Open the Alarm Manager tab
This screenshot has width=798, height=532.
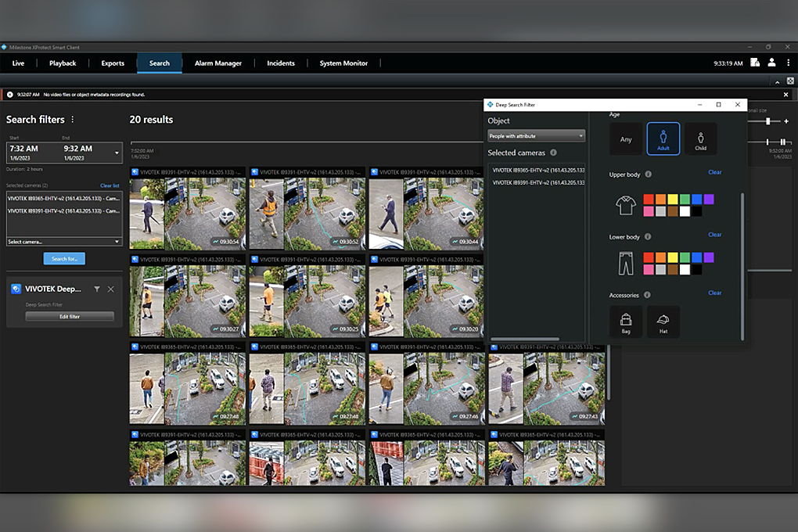point(217,63)
